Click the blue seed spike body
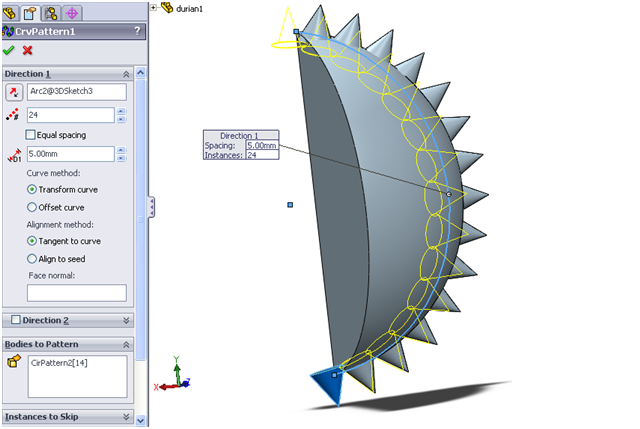The image size is (640, 429). coord(329,384)
